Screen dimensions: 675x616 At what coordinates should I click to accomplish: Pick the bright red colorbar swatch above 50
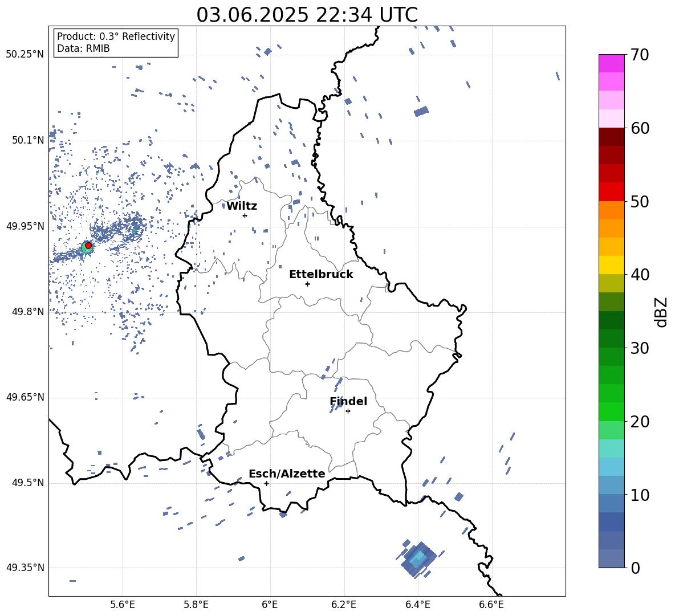click(x=611, y=192)
